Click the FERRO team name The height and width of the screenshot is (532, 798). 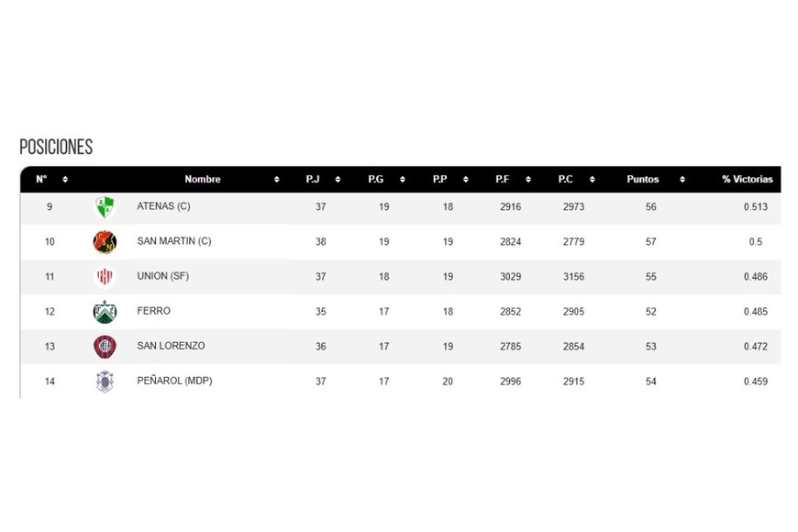tap(153, 311)
